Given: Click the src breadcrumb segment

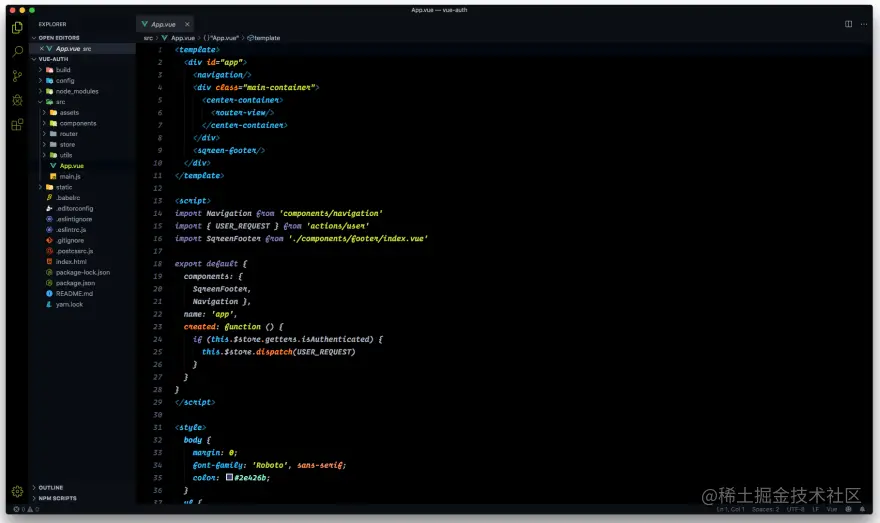Looking at the screenshot, I should [x=148, y=38].
